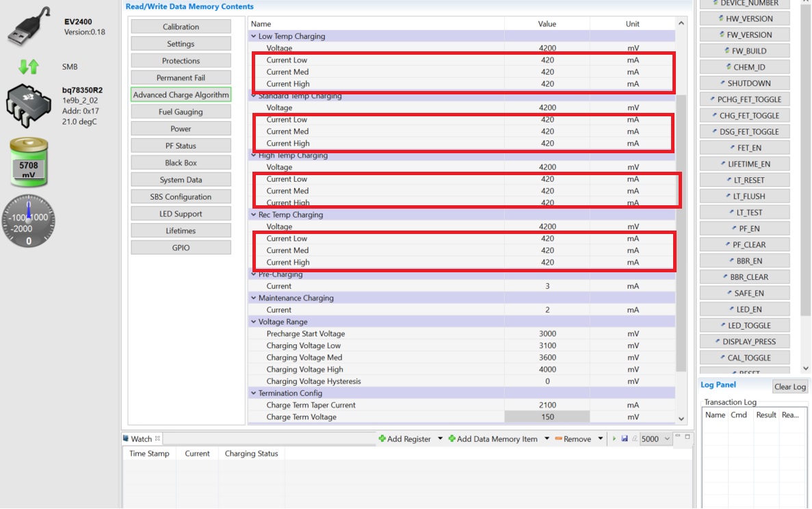This screenshot has width=812, height=509.
Task: Send the SHUTDOWN command
Action: [745, 83]
